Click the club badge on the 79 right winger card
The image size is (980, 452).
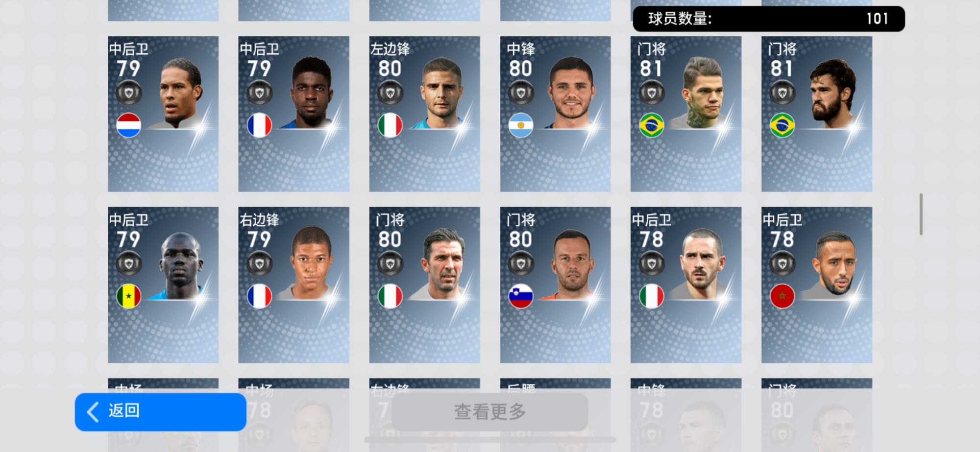tap(259, 263)
